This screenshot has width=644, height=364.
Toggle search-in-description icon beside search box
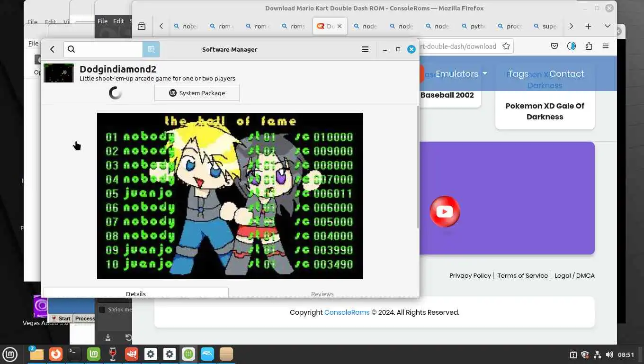[x=151, y=49]
